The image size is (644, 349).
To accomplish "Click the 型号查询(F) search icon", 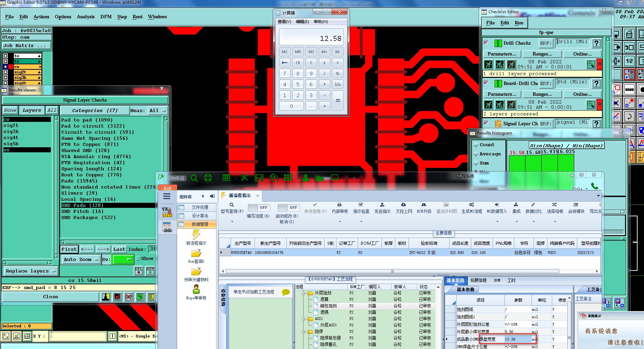I will click(232, 205).
